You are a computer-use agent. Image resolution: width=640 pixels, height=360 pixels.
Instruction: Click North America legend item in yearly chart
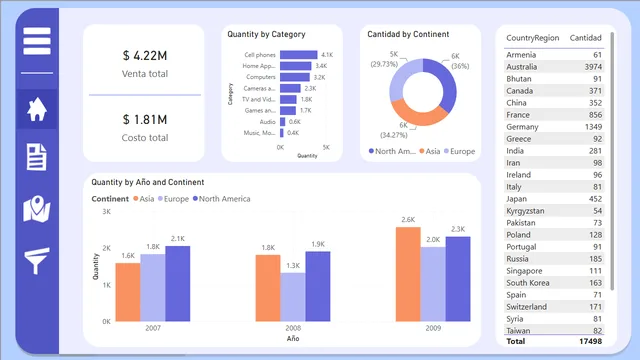222,199
